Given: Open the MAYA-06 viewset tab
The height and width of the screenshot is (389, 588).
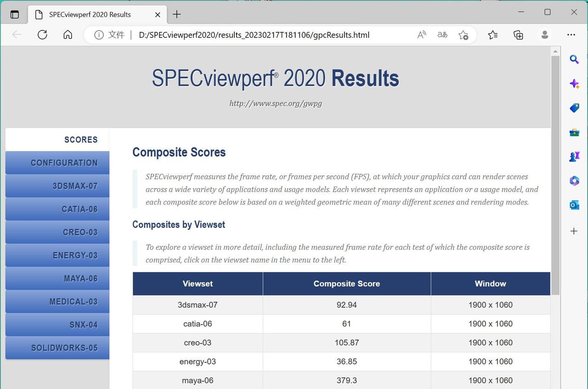Looking at the screenshot, I should pos(57,279).
